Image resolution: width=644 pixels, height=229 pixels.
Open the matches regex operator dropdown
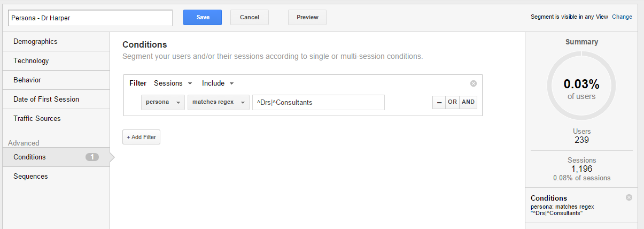218,102
